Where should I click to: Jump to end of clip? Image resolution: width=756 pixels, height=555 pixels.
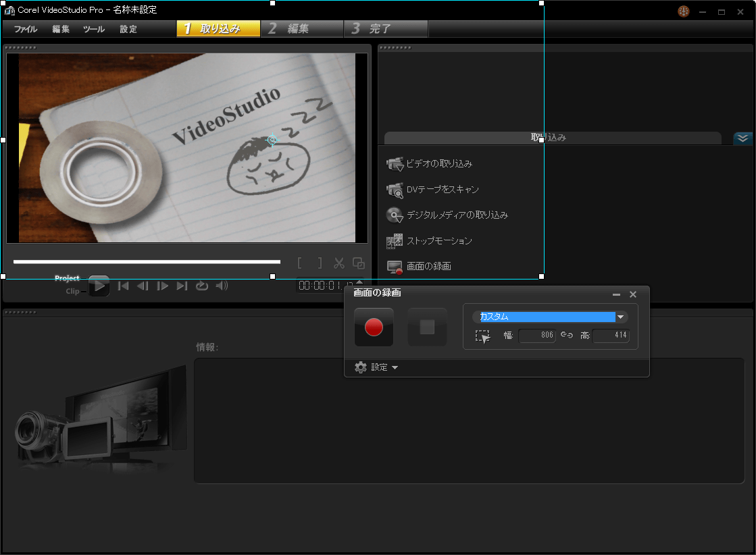182,286
